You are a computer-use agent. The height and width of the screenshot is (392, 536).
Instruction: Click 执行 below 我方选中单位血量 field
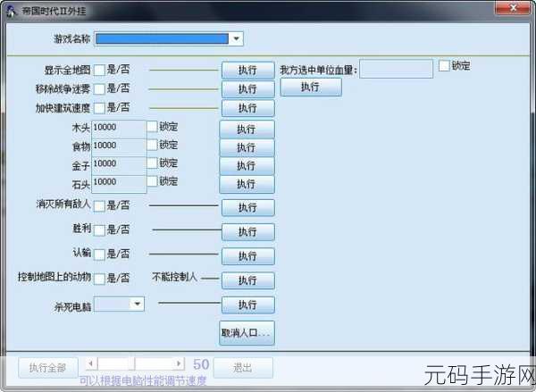point(311,88)
